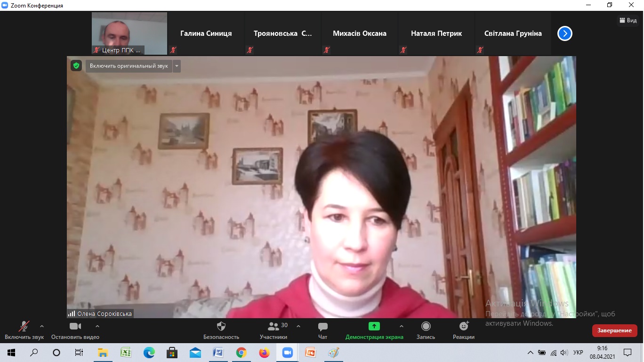Open notification action center icon
Viewport: 644px width, 362px height.
click(x=628, y=353)
